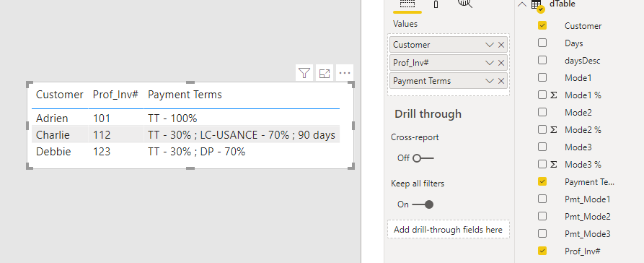Image resolution: width=644 pixels, height=263 pixels.
Task: Click the Focus mode icon on the visual
Action: pos(325,74)
